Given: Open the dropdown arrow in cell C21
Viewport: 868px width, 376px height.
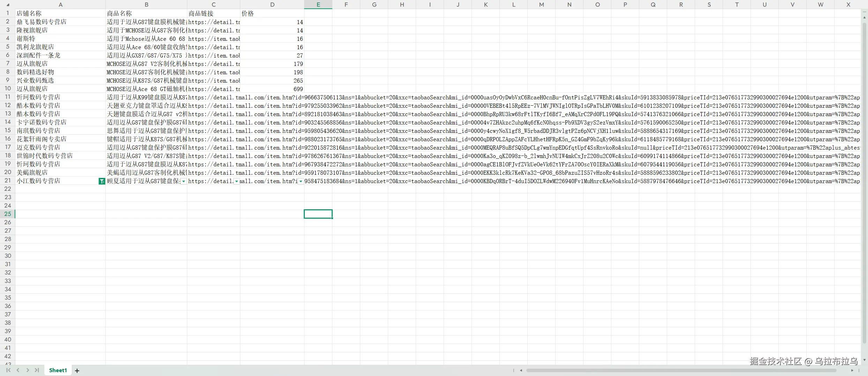Looking at the screenshot, I should click(x=236, y=181).
